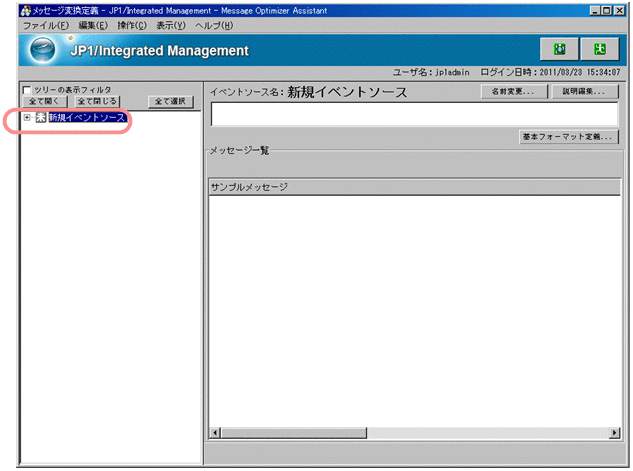
Task: Click the first green icon button in banner
Action: tap(559, 49)
